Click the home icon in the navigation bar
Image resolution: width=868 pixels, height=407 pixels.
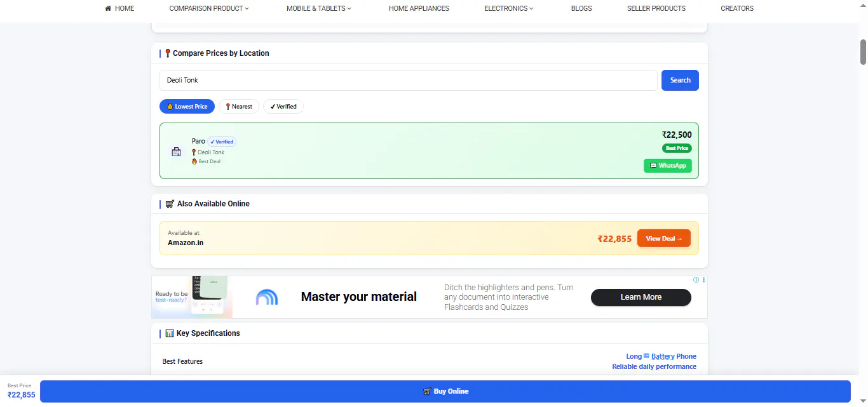point(108,8)
